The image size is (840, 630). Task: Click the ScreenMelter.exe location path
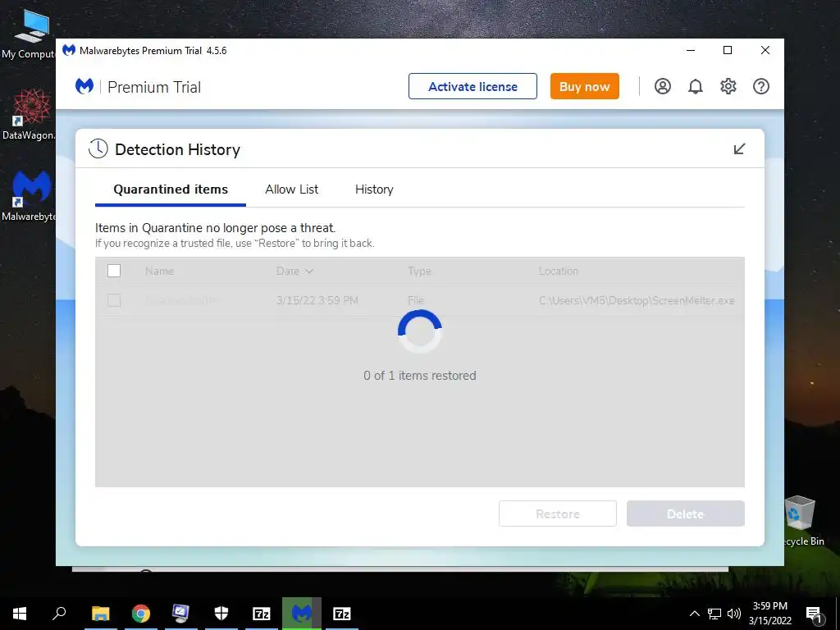point(637,300)
